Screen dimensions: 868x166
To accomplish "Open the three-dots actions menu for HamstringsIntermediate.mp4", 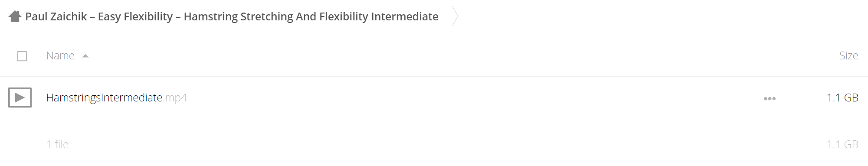I will click(x=770, y=98).
